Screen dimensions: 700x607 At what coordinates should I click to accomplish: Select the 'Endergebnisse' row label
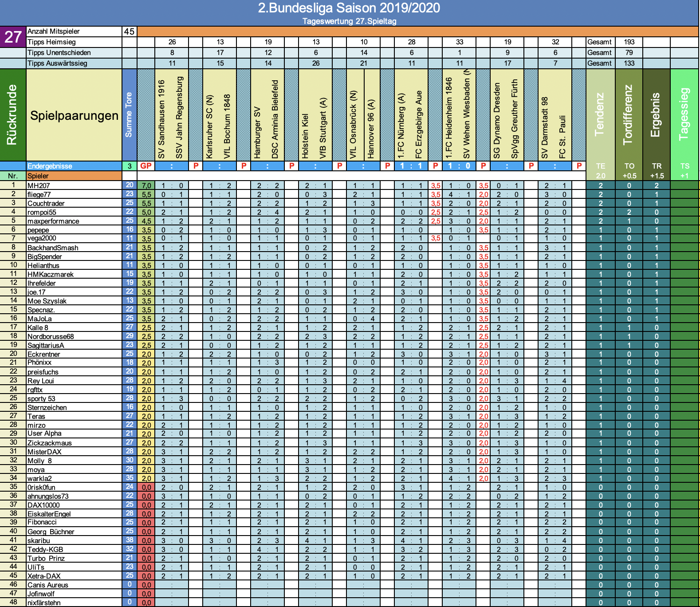[74, 166]
